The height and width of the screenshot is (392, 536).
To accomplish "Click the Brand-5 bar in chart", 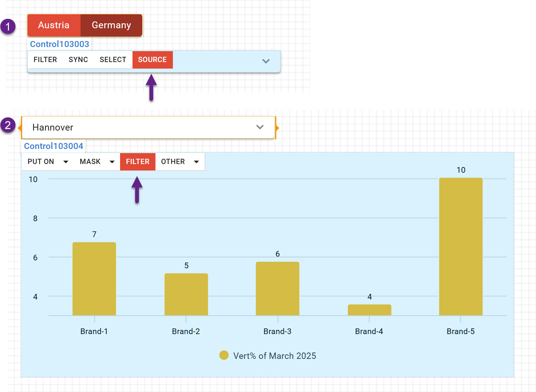I will point(461,246).
